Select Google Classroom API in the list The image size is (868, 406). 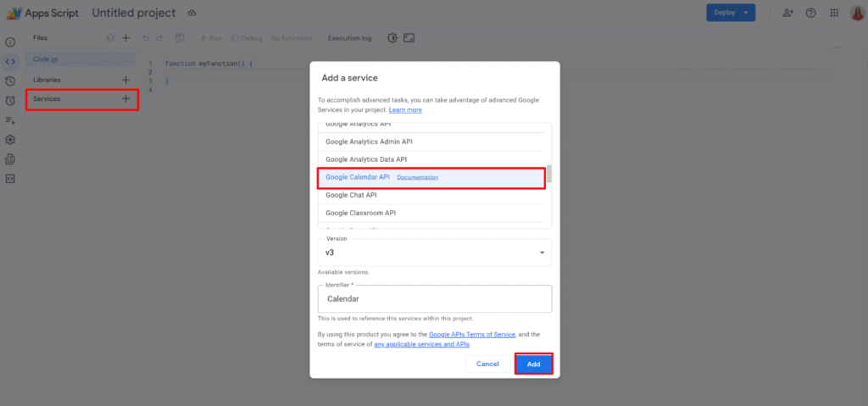point(360,213)
